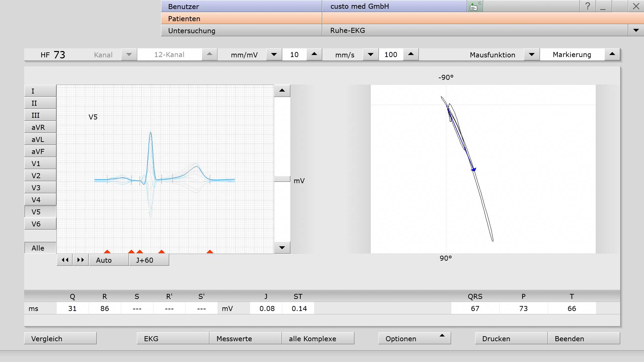This screenshot has height=362, width=644.
Task: Click the third red marker triangle on the time axis
Action: (x=140, y=252)
